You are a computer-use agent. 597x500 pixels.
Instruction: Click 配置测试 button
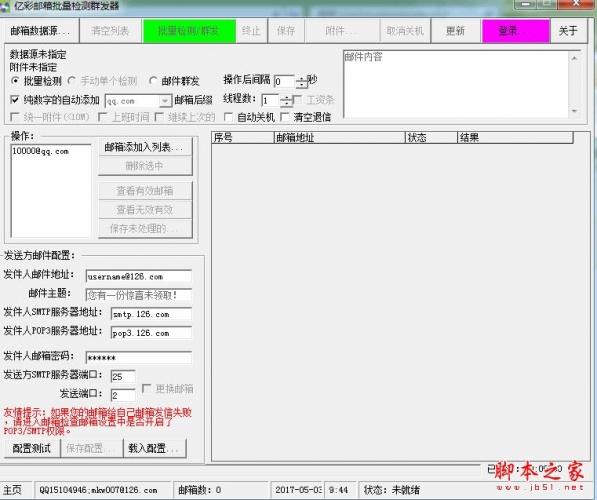click(32, 448)
